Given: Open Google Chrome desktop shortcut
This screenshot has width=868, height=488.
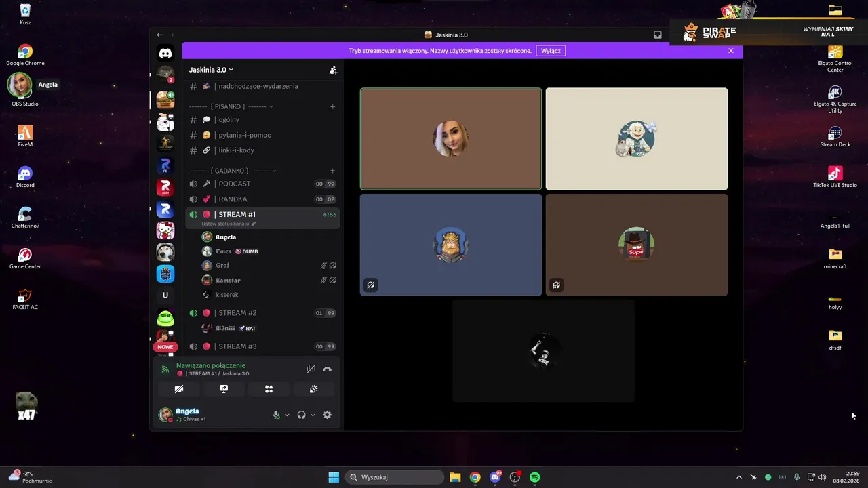Looking at the screenshot, I should pos(25,56).
